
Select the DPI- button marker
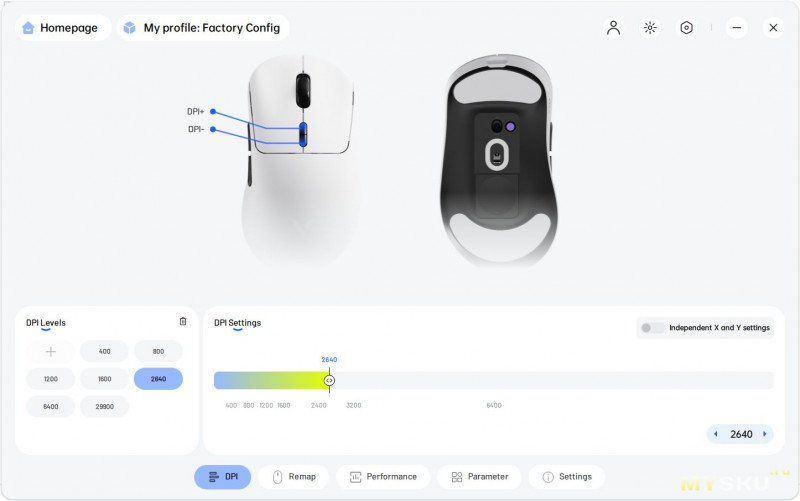pyautogui.click(x=213, y=130)
